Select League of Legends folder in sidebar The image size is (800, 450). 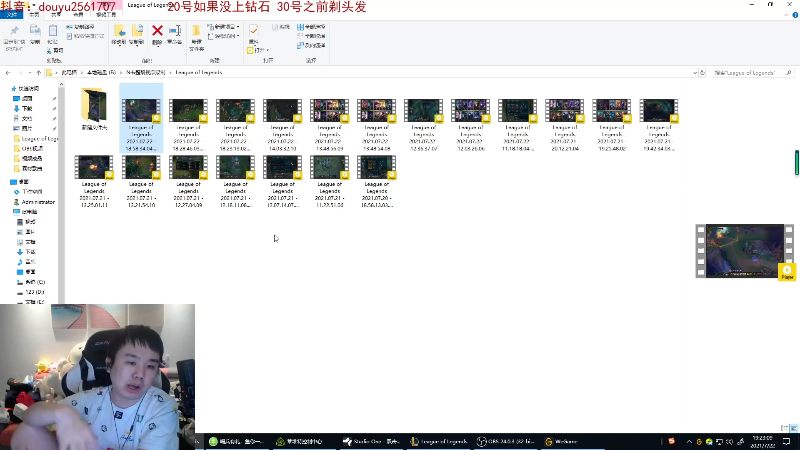36,139
